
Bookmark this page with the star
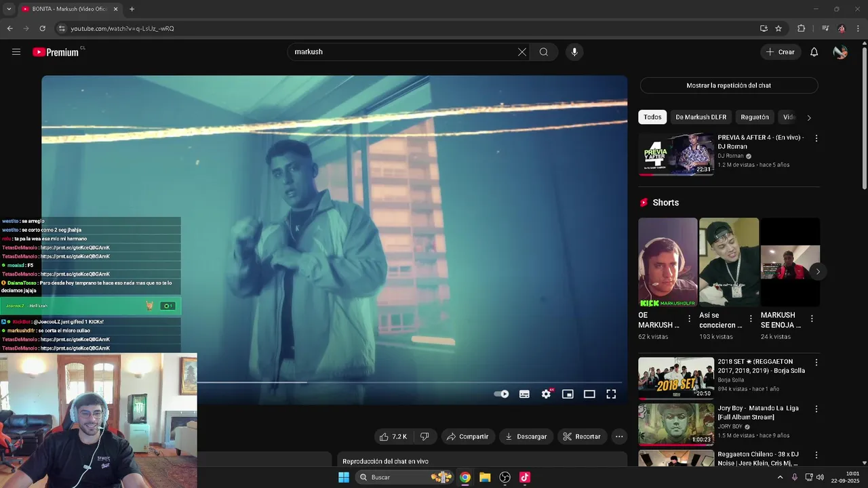tap(778, 28)
